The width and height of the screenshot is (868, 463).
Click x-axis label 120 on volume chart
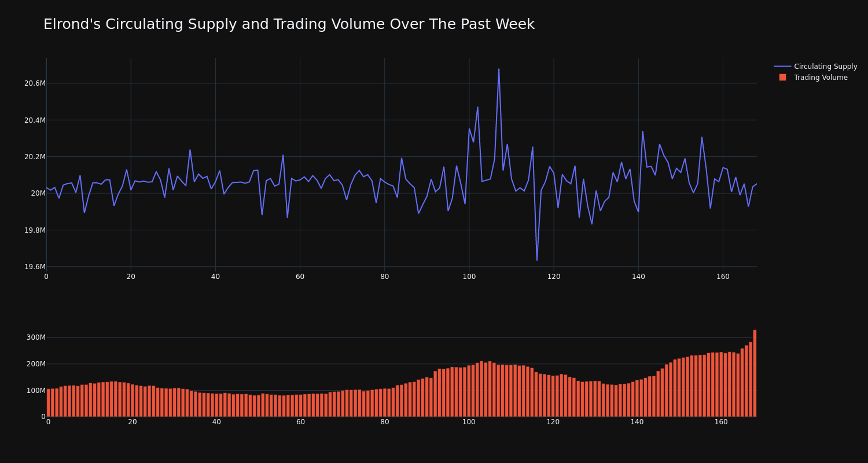tap(553, 422)
